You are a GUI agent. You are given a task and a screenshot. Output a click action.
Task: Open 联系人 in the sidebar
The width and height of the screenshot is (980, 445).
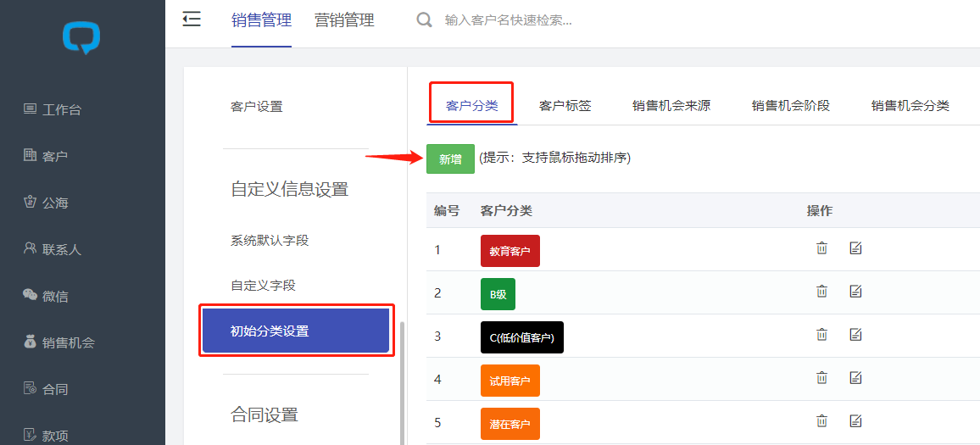coord(53,249)
